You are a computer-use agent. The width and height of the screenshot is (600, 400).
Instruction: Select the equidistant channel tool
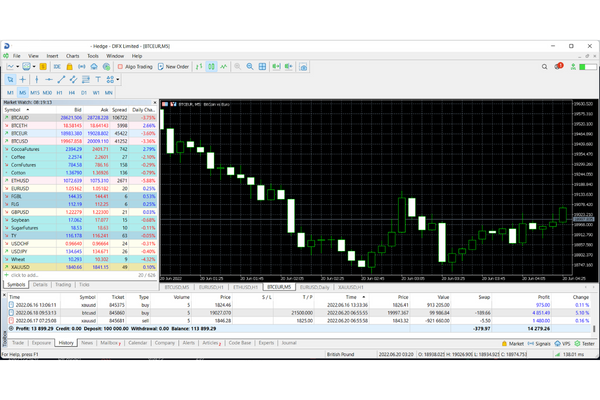(x=73, y=79)
